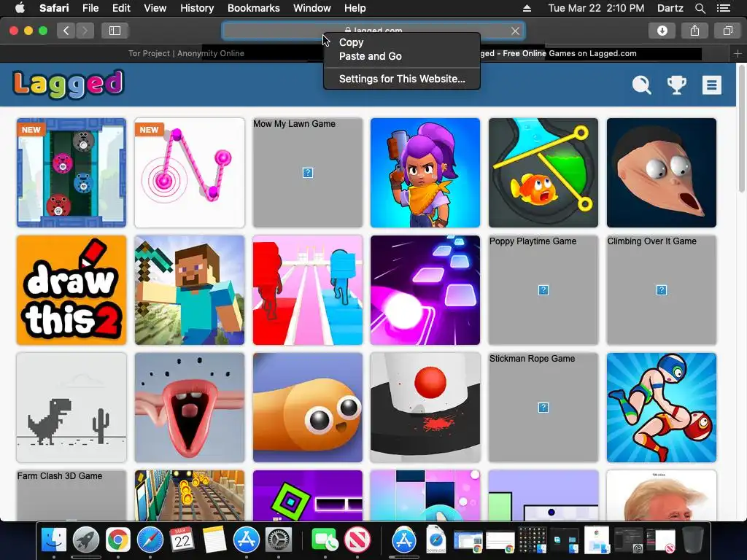Open Spotlight search in the menu bar
Viewport: 747px width, 560px height.
(700, 8)
